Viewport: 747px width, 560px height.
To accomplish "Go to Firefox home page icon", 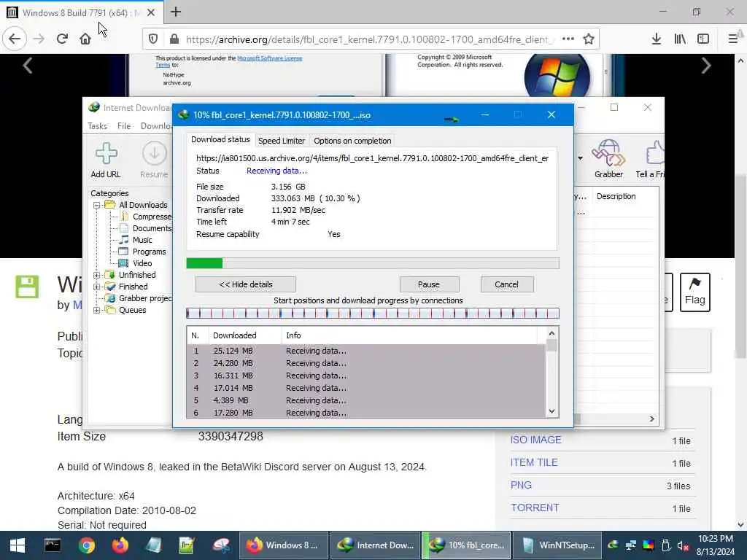I will tap(85, 39).
